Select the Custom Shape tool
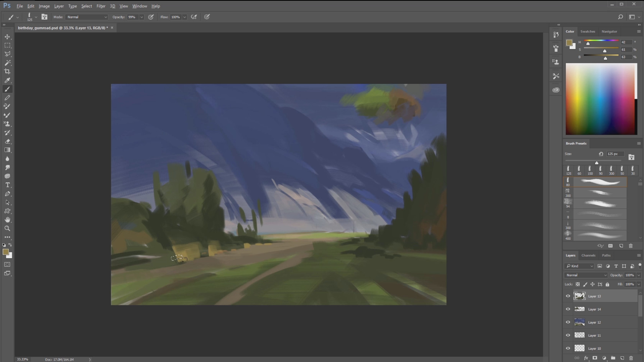Viewport: 644px width, 362px height. 7,211
